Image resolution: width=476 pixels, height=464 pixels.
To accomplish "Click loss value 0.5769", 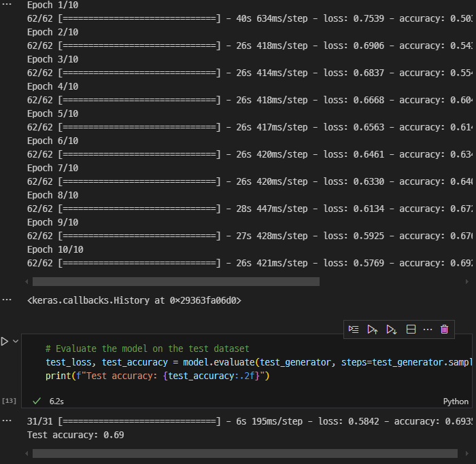I will [369, 263].
